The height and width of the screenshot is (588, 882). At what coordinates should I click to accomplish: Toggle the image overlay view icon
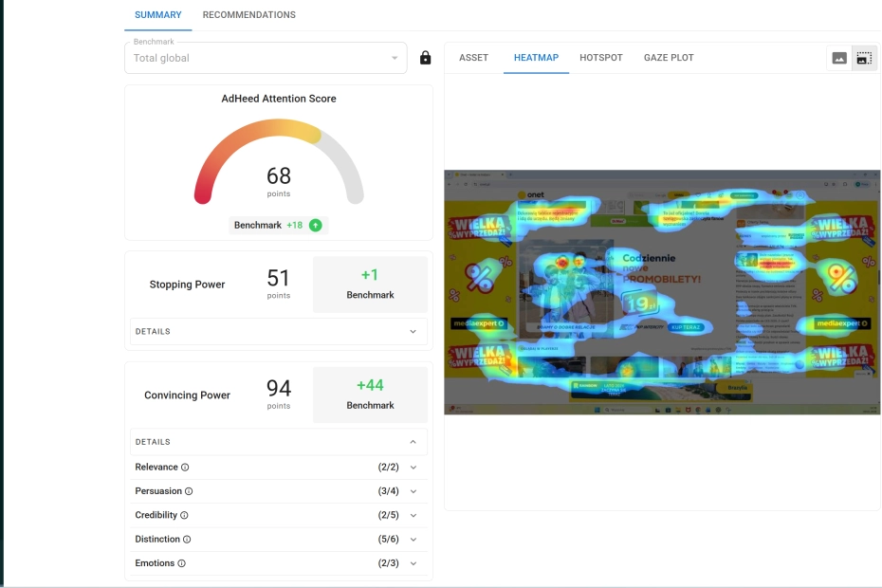click(864, 58)
